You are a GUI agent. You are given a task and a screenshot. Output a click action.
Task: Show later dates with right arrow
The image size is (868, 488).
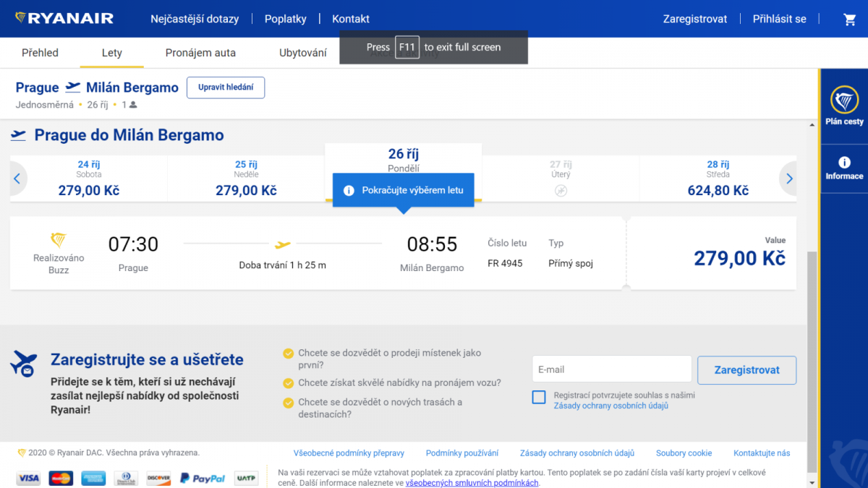789,179
